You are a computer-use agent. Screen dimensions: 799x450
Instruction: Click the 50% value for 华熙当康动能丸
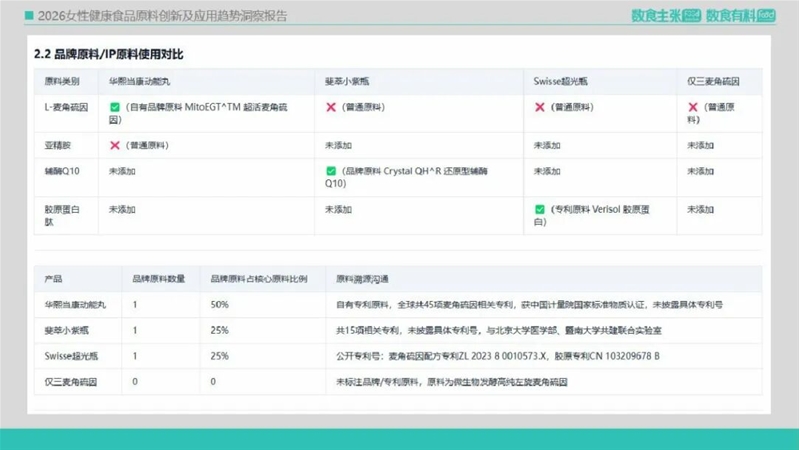coord(219,305)
